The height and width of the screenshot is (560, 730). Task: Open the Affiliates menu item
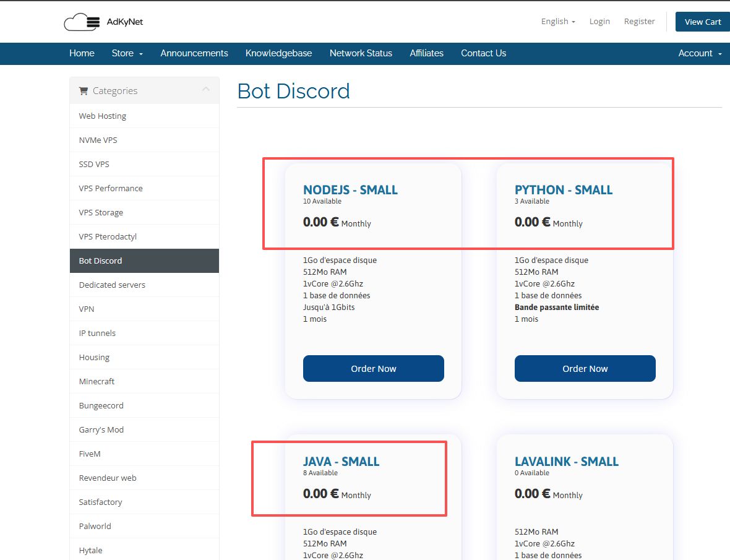pos(426,53)
